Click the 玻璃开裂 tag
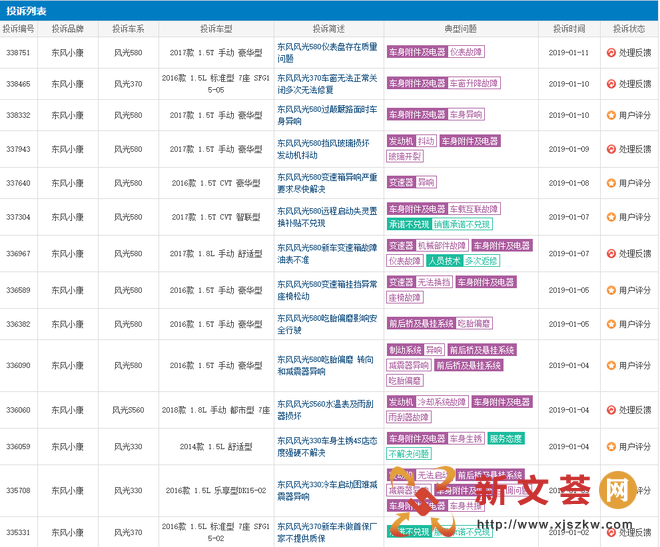 pos(405,156)
